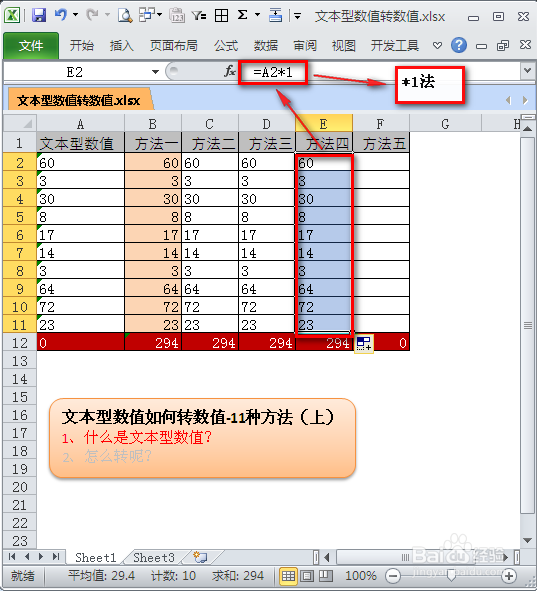Open the 公式 ribbon tab

226,46
